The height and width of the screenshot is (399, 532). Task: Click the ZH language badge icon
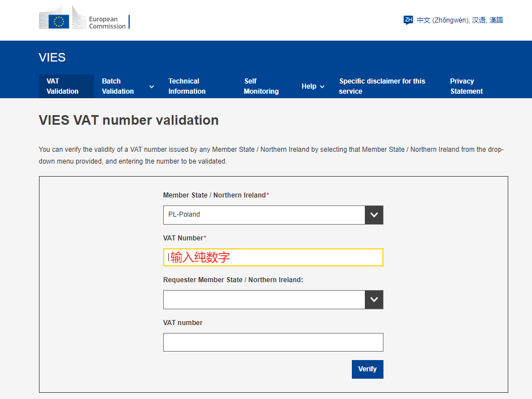(x=408, y=20)
